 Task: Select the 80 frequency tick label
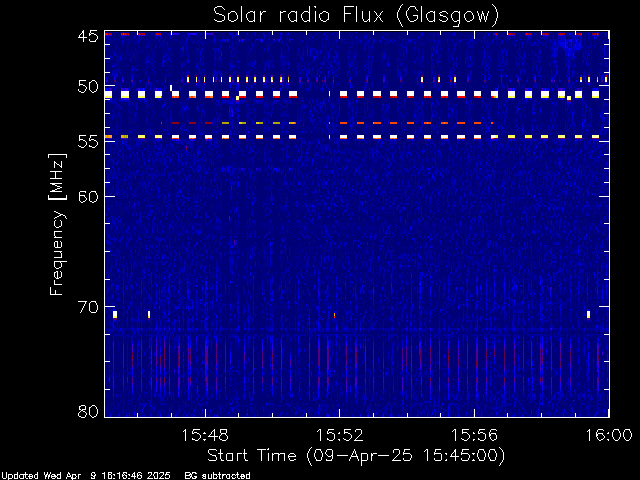(x=88, y=411)
